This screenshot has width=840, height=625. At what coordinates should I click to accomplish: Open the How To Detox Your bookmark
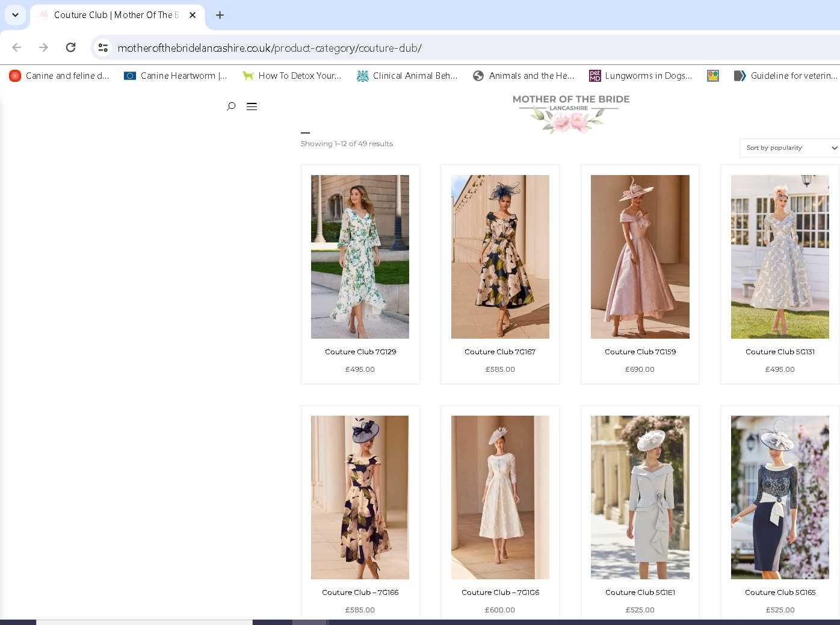[292, 76]
